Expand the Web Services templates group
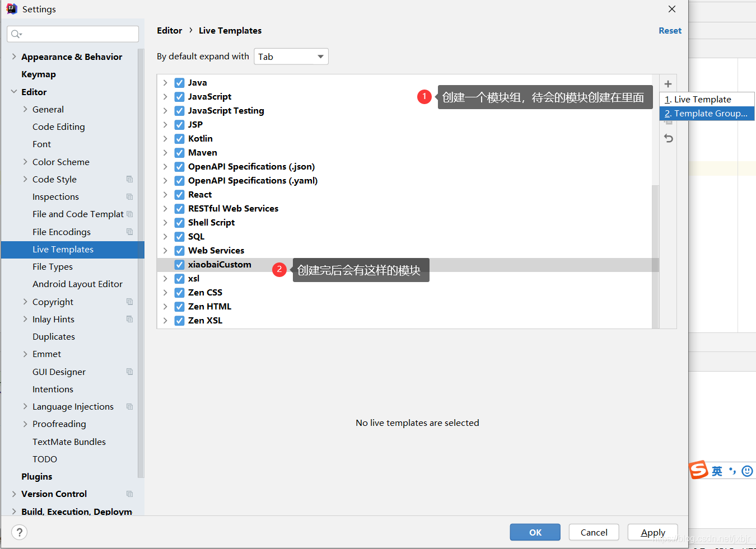Image resolution: width=756 pixels, height=549 pixels. (165, 251)
